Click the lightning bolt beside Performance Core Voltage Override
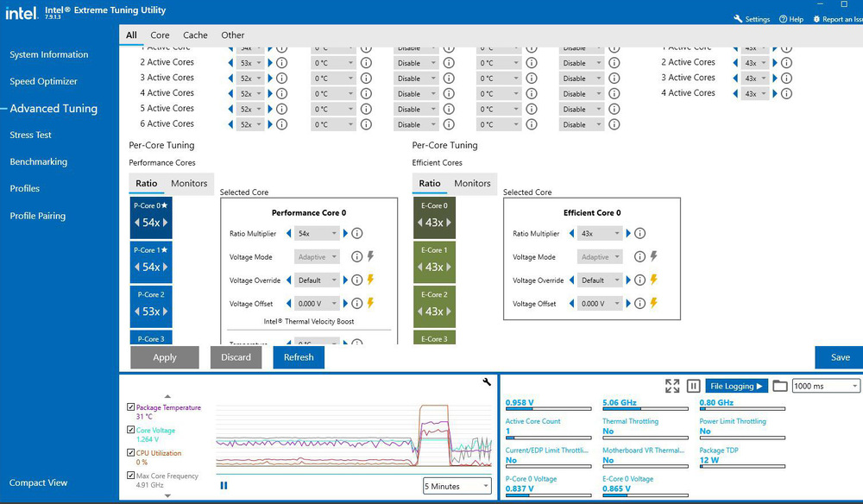The image size is (863, 504). (x=370, y=280)
